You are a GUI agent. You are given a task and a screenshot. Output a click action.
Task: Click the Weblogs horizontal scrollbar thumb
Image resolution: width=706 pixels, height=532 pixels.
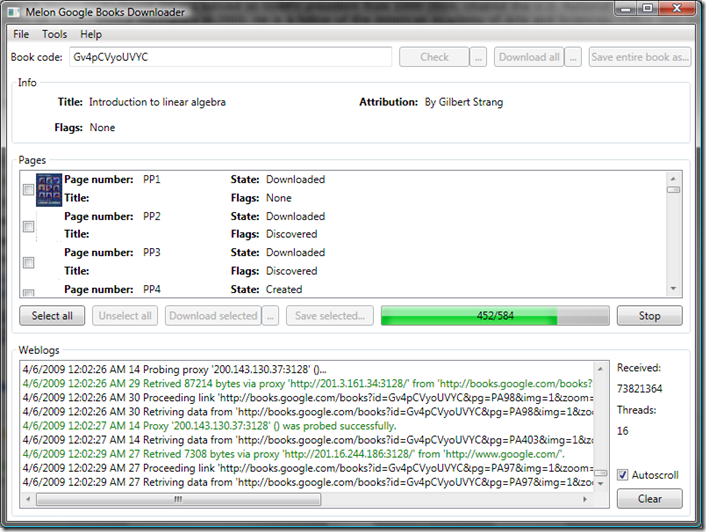click(x=178, y=499)
